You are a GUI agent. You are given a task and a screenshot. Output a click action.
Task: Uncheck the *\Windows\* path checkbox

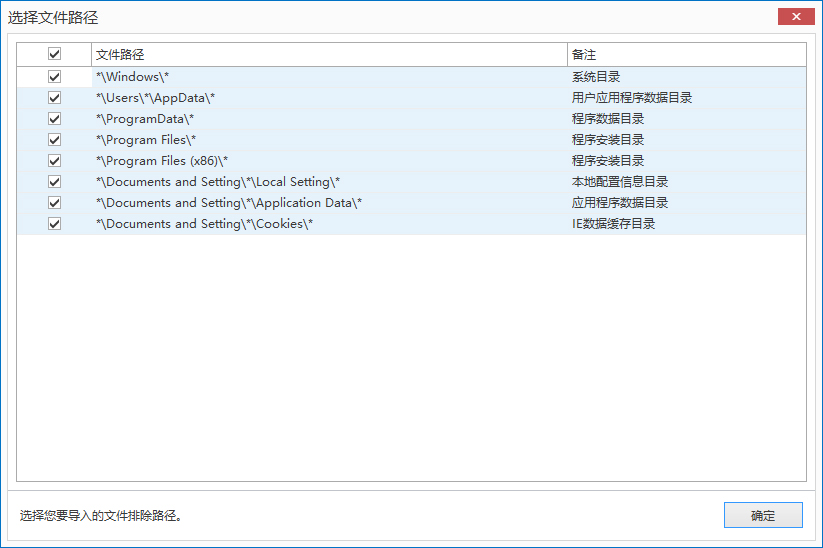pyautogui.click(x=54, y=77)
